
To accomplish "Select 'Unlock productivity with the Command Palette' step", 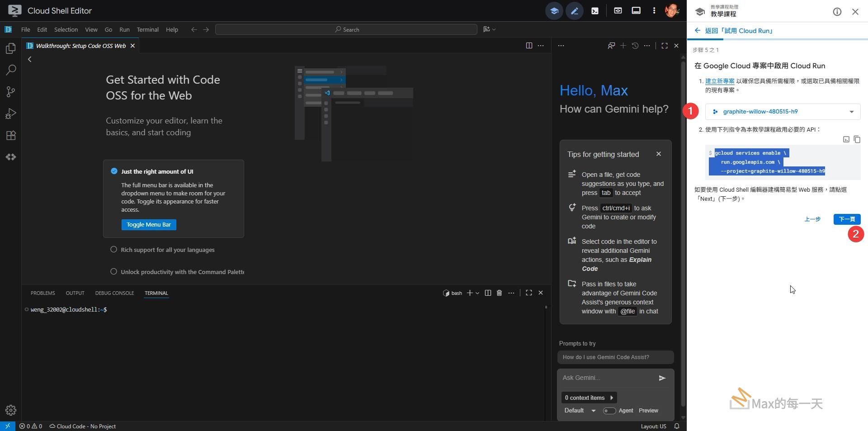I will point(182,272).
